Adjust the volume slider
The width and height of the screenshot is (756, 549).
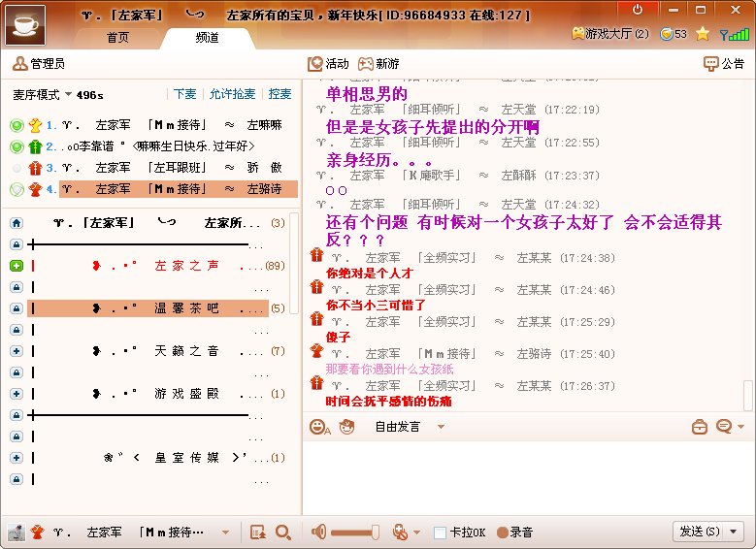(x=355, y=533)
